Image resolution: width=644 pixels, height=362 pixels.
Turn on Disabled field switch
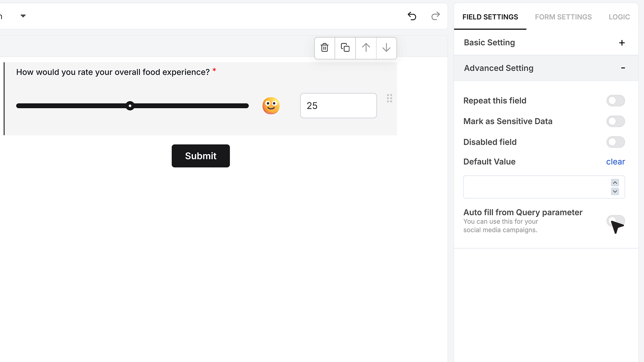(x=615, y=142)
